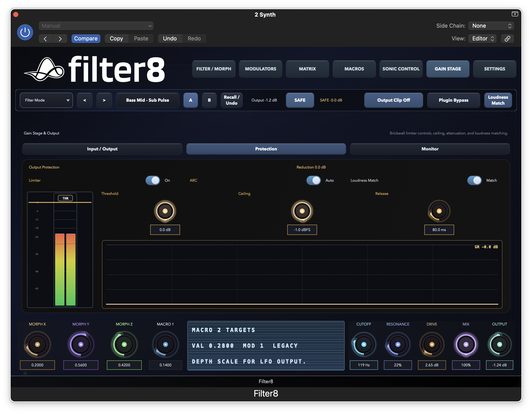The width and height of the screenshot is (532, 414).
Task: Click the Ceiling knob
Action: 302,211
